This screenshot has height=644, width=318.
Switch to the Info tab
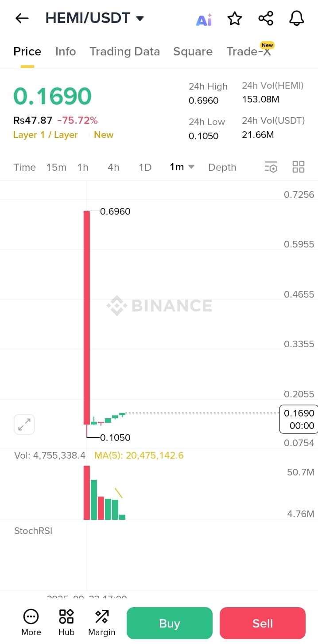click(66, 51)
